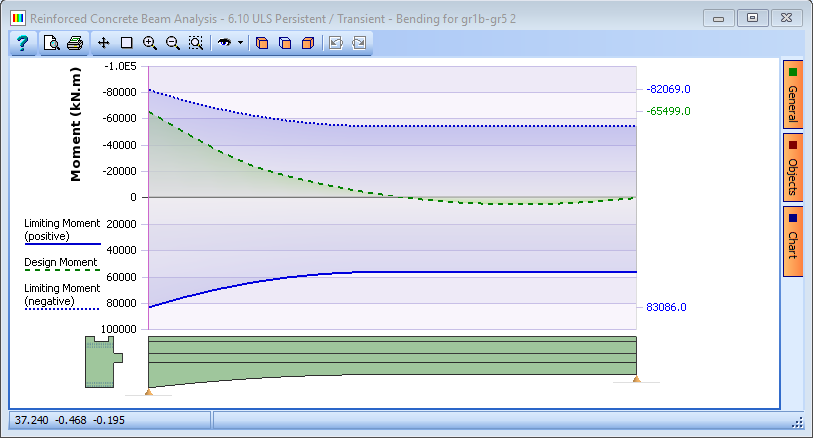This screenshot has height=438, width=813.
Task: Click the next view arrow icon
Action: coord(359,43)
